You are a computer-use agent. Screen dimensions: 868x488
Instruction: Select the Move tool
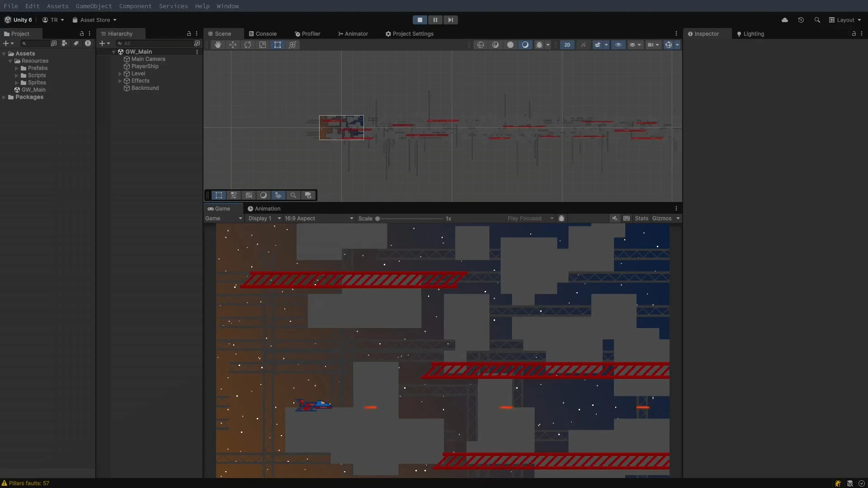(233, 45)
